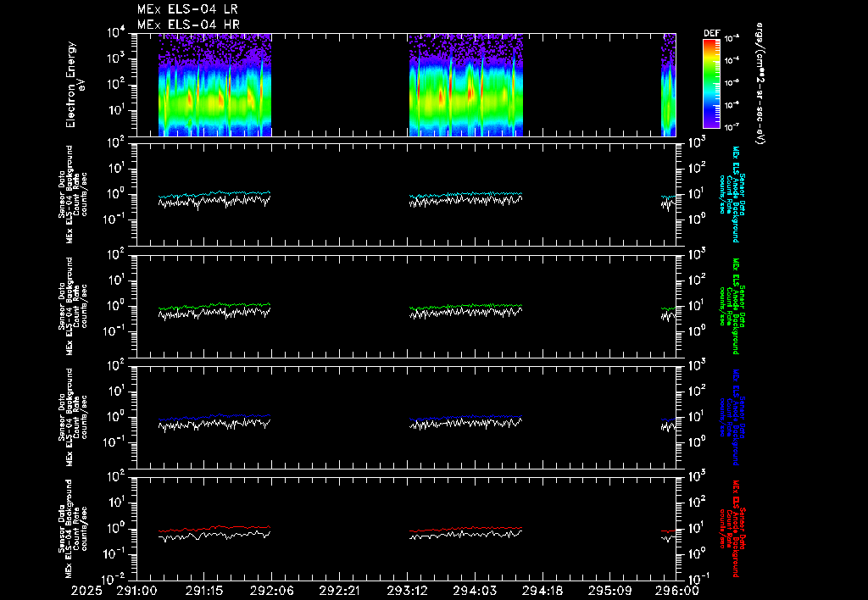The image size is (868, 600).
Task: Click the spectrogram segment between 293:12 and 294:18
Action: (x=466, y=85)
